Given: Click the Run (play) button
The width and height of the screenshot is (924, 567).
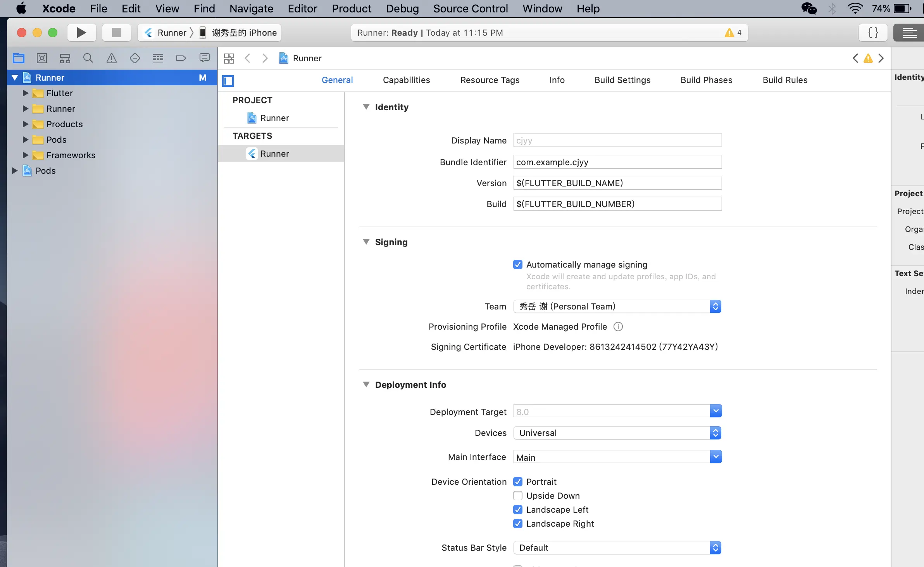Looking at the screenshot, I should pos(81,33).
